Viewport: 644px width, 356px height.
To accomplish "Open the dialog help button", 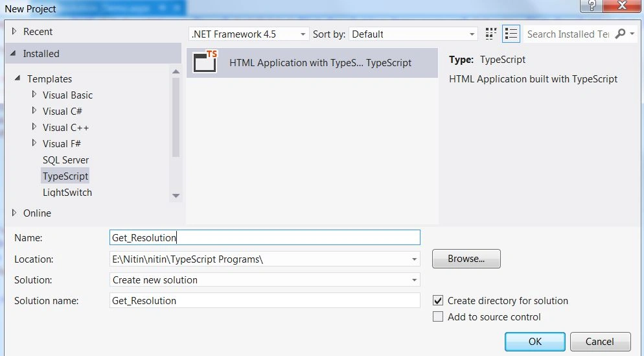I will click(x=592, y=5).
